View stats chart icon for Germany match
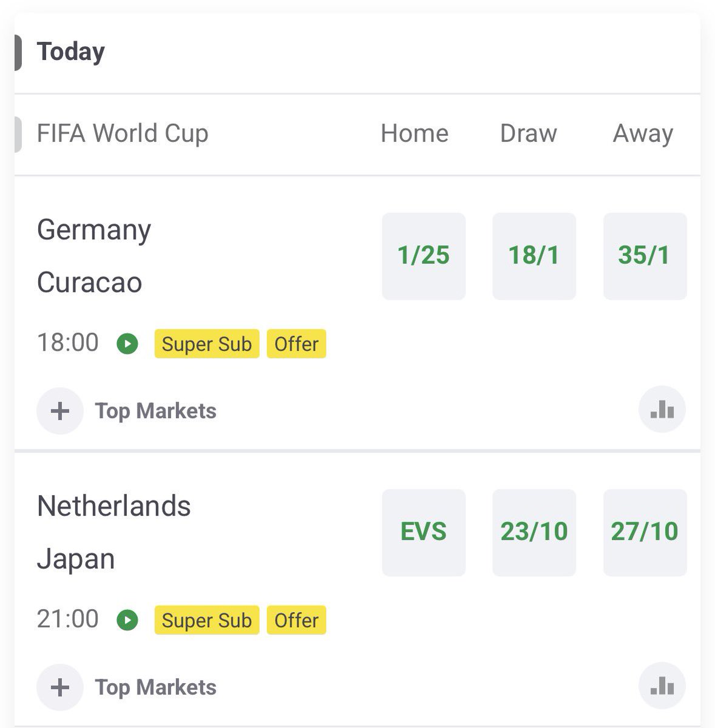 point(662,411)
